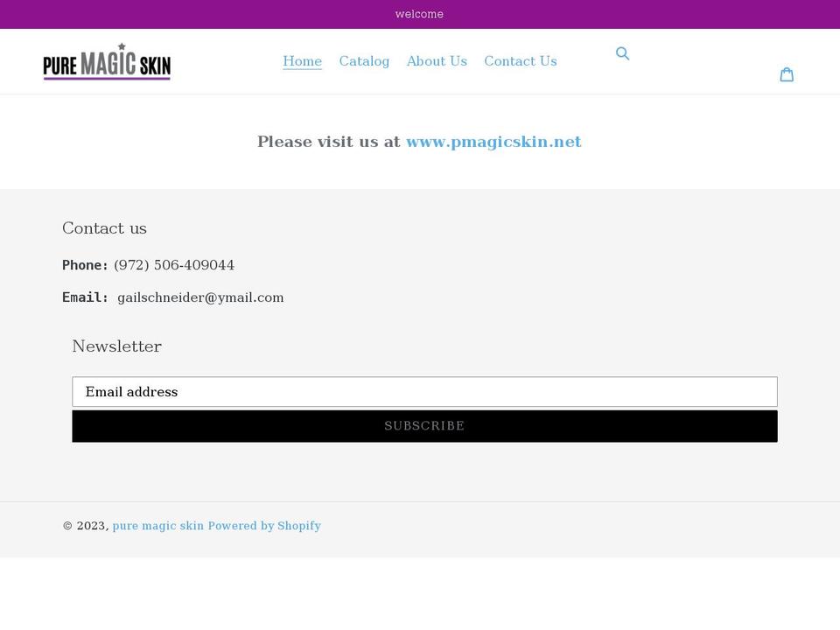Image resolution: width=840 pixels, height=630 pixels.
Task: Click the Contact us heading
Action: coord(104,228)
